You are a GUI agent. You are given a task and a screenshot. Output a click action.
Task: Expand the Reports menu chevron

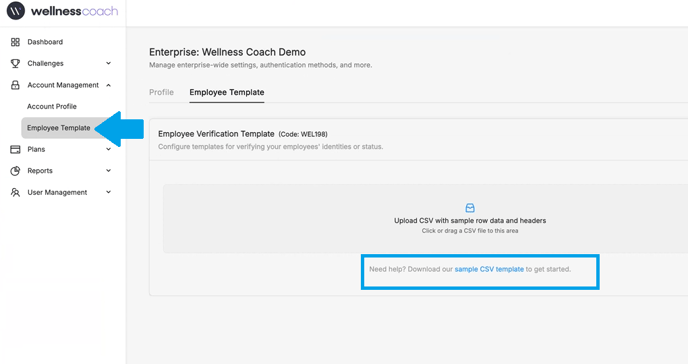pos(108,171)
